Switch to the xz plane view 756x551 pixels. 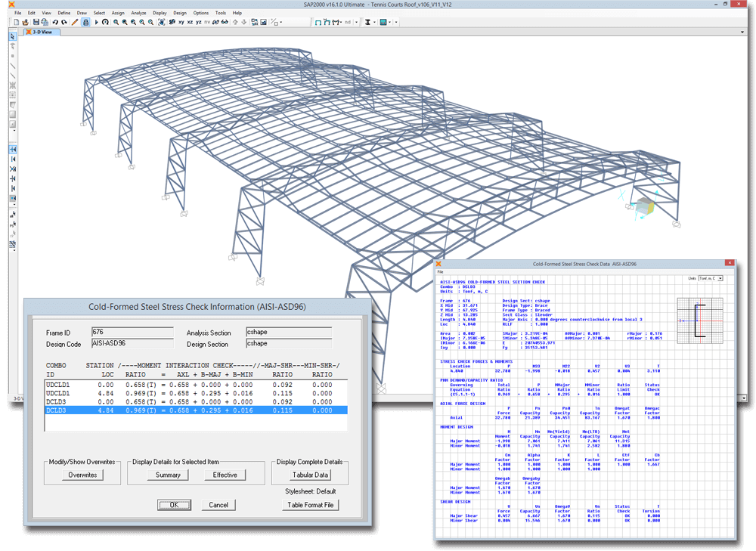(x=190, y=22)
